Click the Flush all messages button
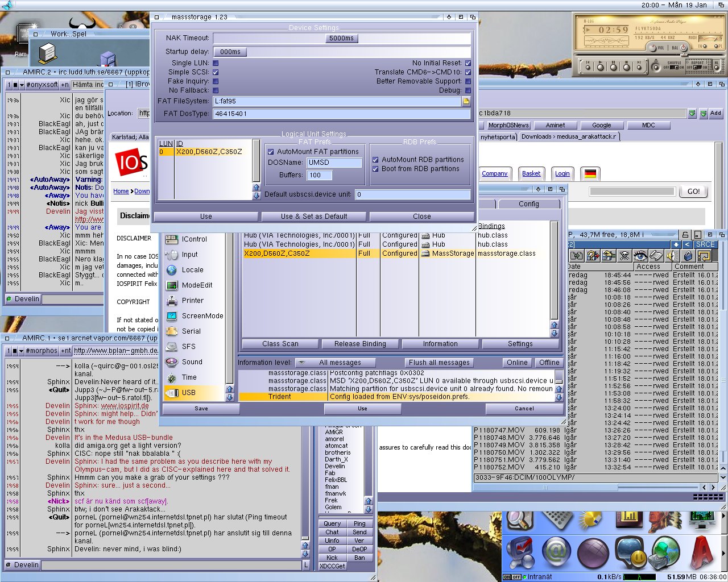Screen dimensions: 728x582 [439, 363]
